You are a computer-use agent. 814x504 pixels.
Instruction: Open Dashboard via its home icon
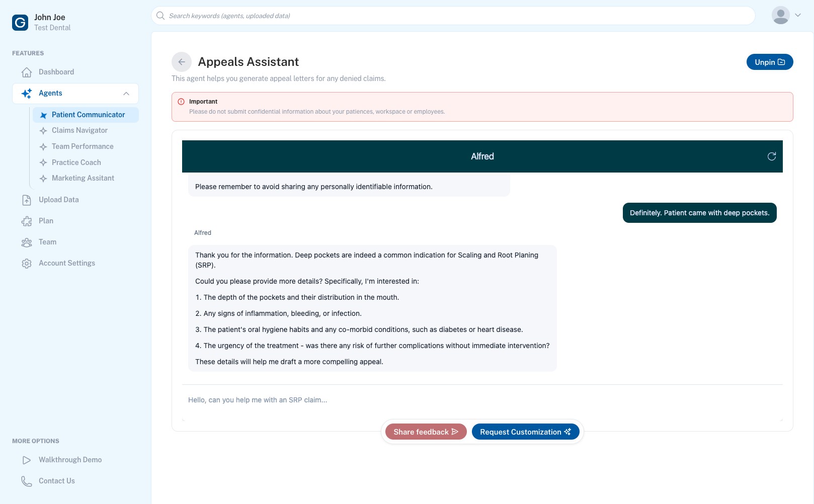point(27,72)
